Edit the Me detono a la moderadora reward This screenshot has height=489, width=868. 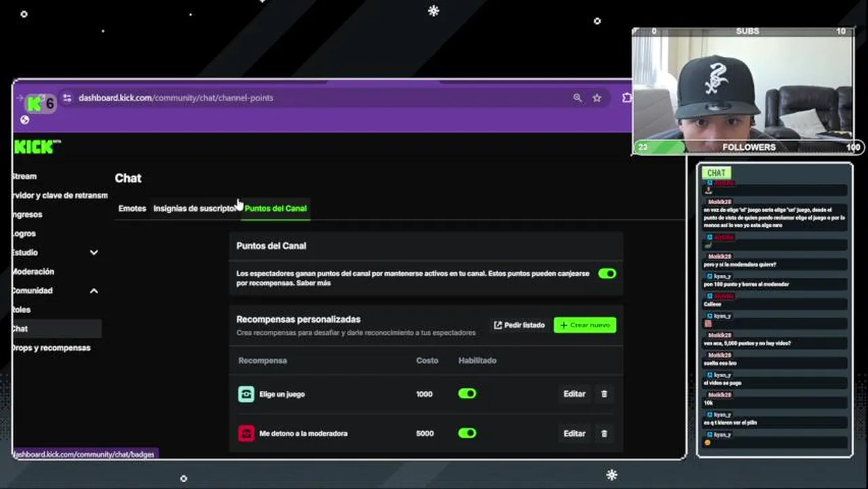click(x=574, y=433)
